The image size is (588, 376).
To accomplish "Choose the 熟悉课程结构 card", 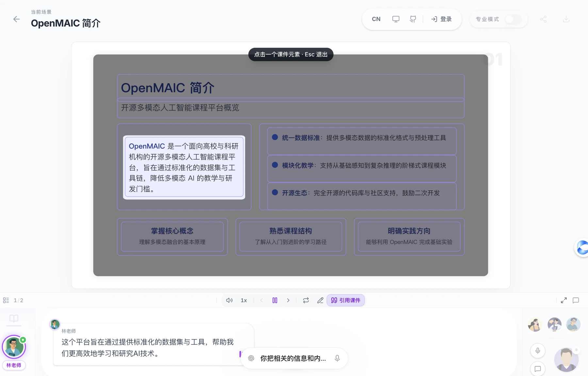I will [291, 237].
